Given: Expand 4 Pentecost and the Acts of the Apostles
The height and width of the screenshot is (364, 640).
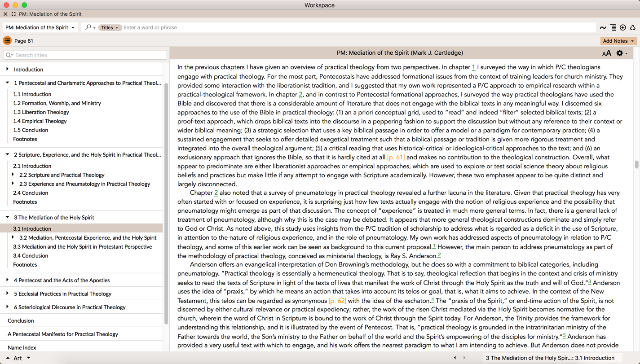Looking at the screenshot, I should pyautogui.click(x=8, y=280).
